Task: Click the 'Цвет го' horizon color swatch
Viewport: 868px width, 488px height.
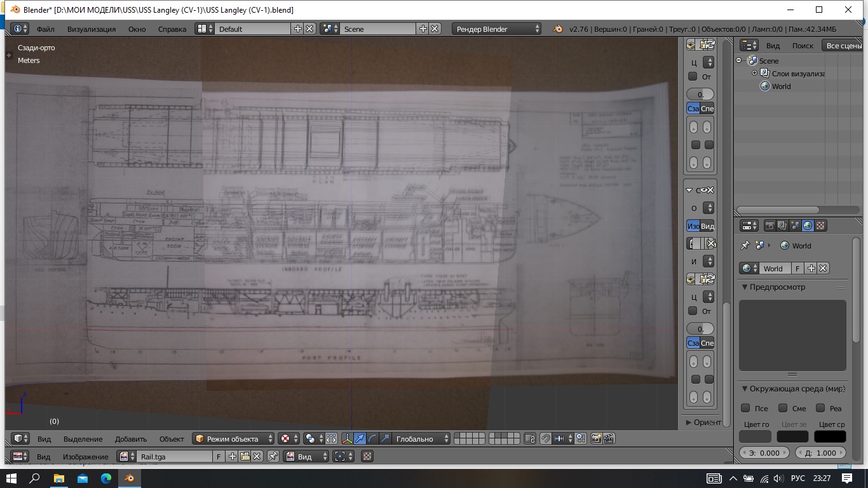Action: 755,437
